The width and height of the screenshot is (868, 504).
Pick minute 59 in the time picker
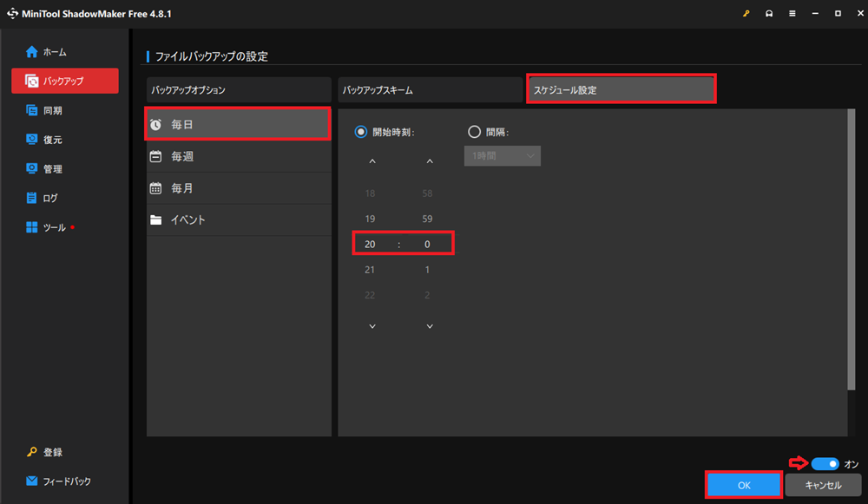click(x=427, y=219)
